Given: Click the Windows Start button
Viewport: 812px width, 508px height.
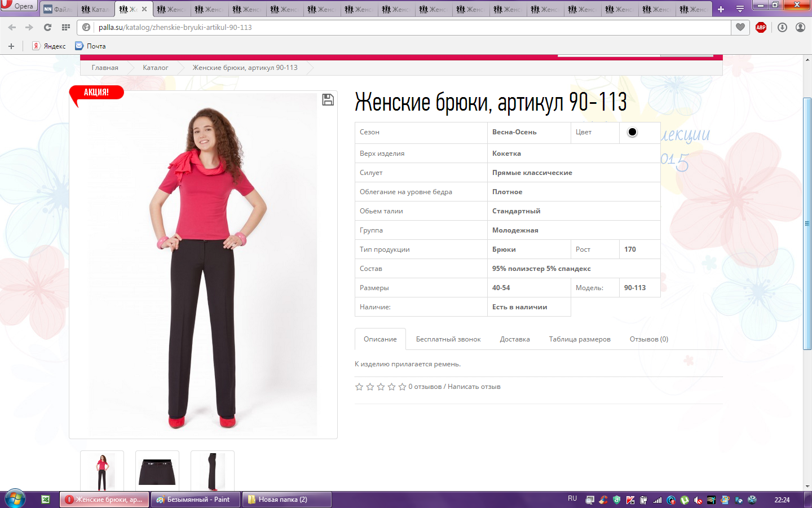Looking at the screenshot, I should pos(15,499).
